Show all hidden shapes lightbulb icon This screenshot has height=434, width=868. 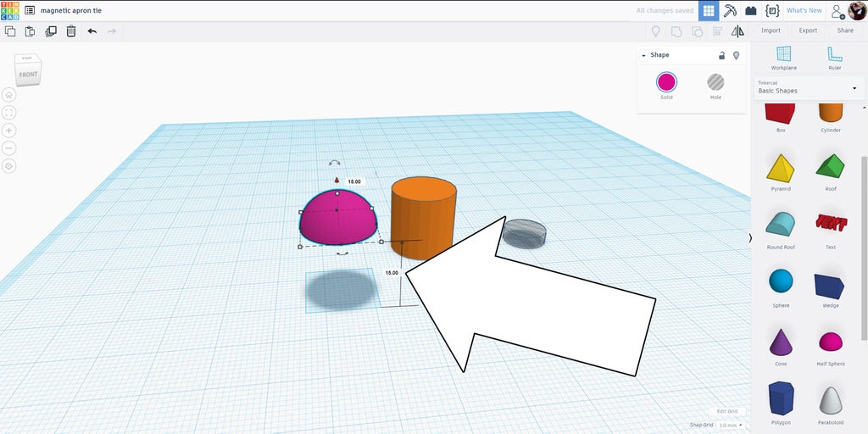(656, 31)
